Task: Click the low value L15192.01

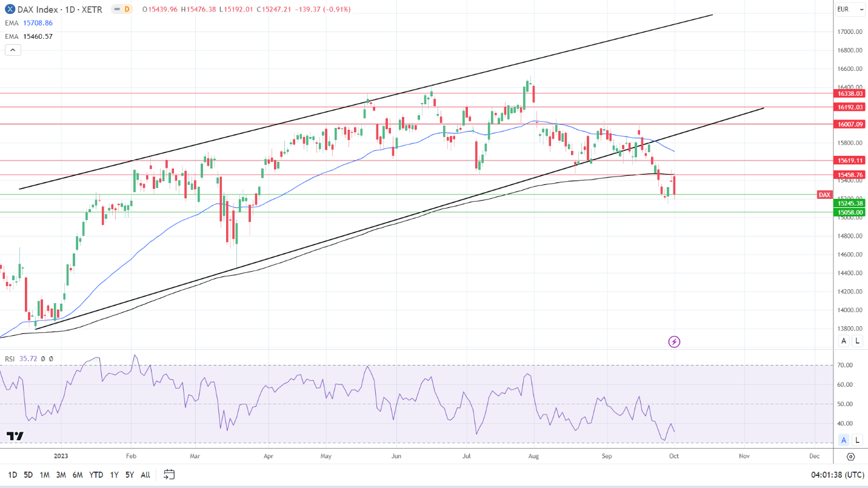Action: (238, 10)
